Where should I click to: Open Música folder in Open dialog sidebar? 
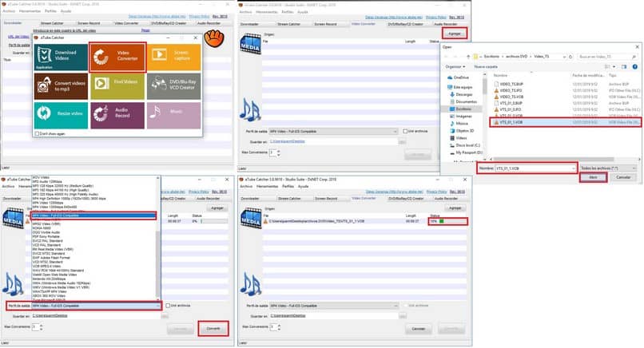coord(459,124)
